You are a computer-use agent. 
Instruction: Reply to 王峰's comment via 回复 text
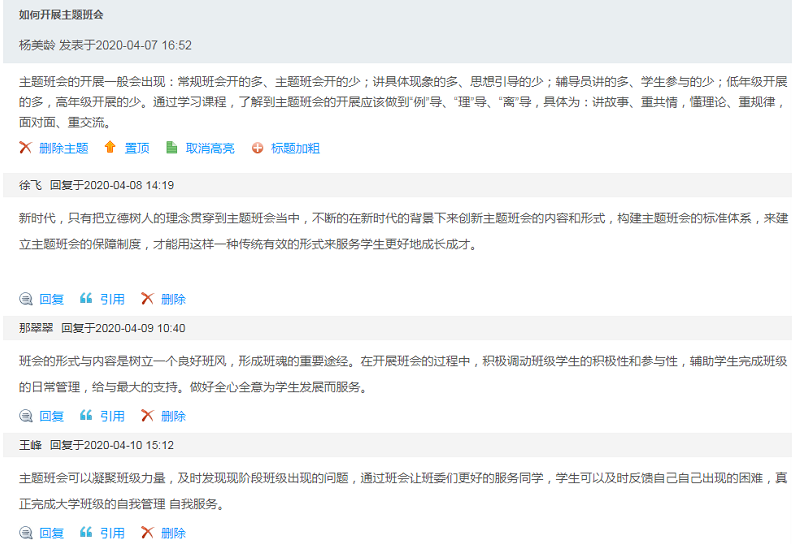coord(52,533)
